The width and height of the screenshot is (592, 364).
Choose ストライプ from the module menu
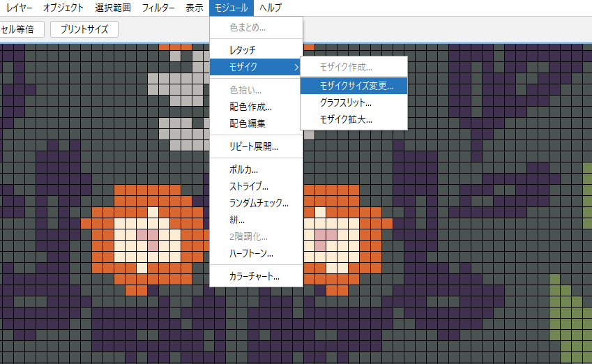pyautogui.click(x=249, y=186)
